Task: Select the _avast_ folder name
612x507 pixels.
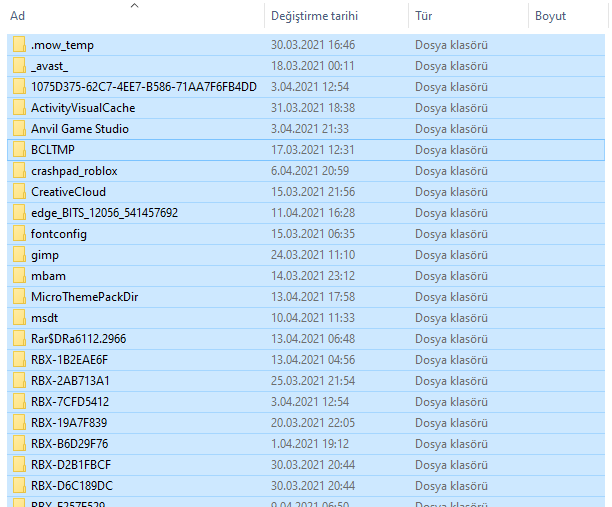Action: pos(50,66)
